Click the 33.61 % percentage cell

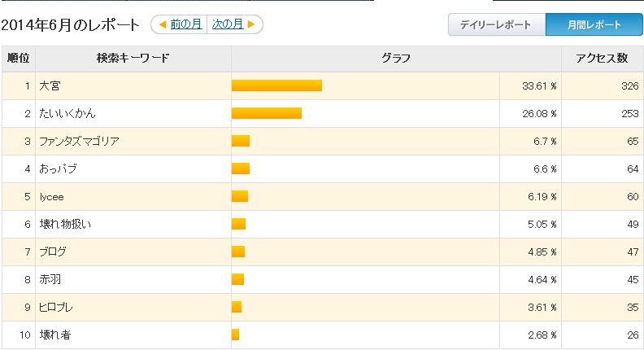tap(531, 86)
